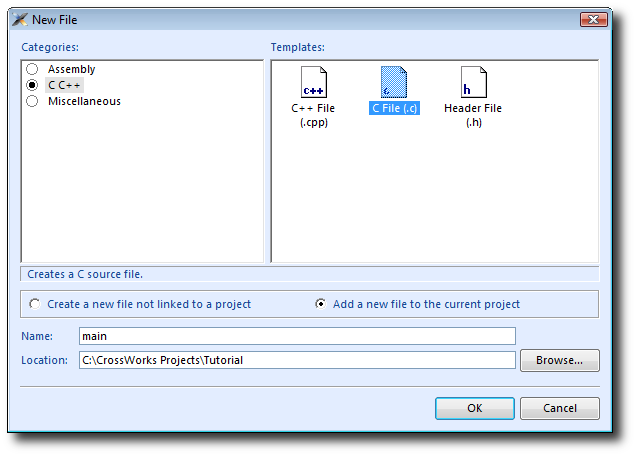
Task: Choose the C C++ category radio button
Action: [33, 85]
